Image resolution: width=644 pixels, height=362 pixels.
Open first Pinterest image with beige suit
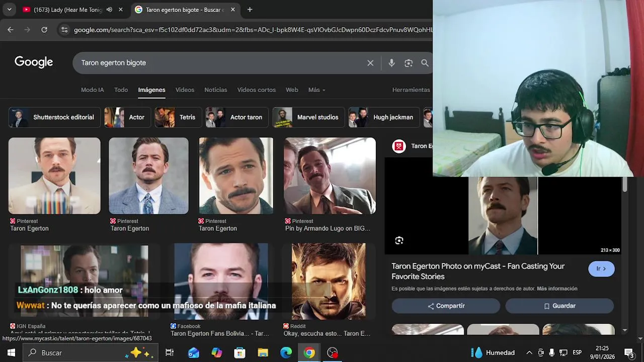54,176
